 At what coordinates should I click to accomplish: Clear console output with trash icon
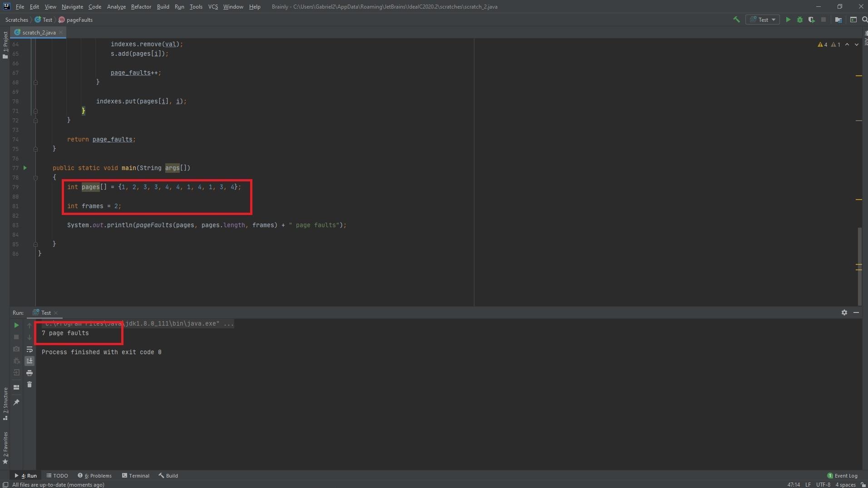30,385
